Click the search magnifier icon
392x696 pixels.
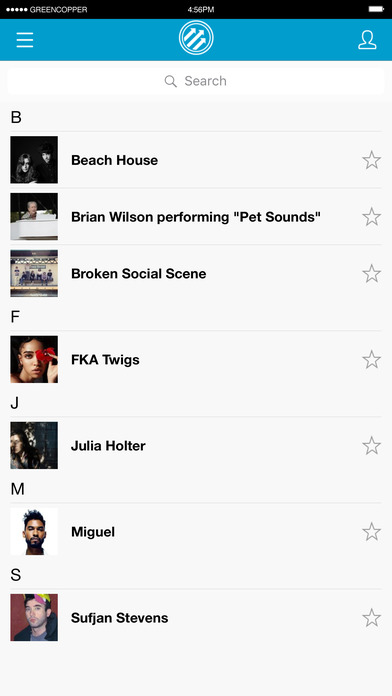[x=170, y=81]
